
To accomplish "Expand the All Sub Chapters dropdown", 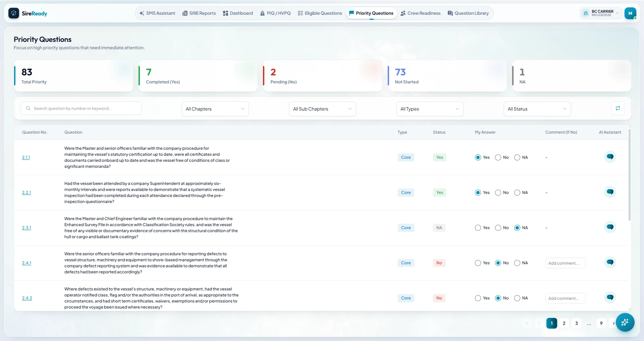I will click(322, 109).
